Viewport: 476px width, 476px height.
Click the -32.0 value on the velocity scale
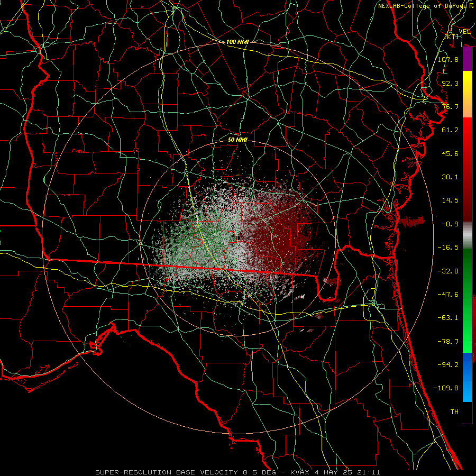[x=448, y=271]
